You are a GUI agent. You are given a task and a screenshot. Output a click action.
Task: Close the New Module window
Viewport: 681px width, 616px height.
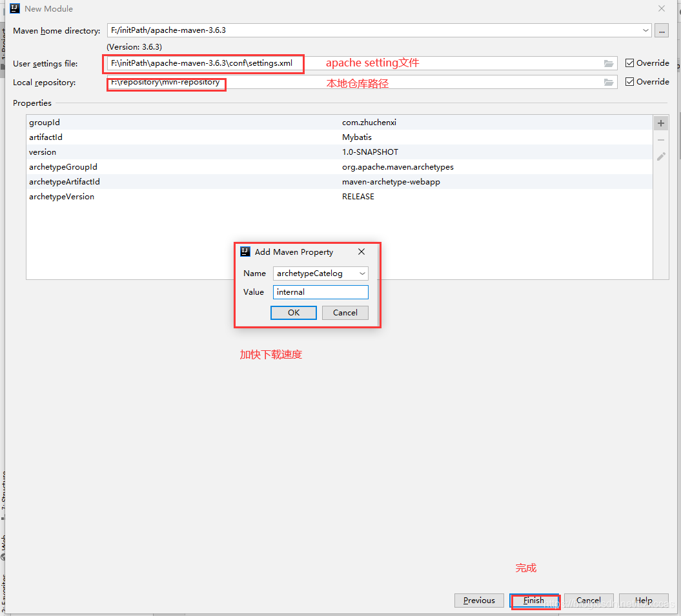[x=661, y=8]
